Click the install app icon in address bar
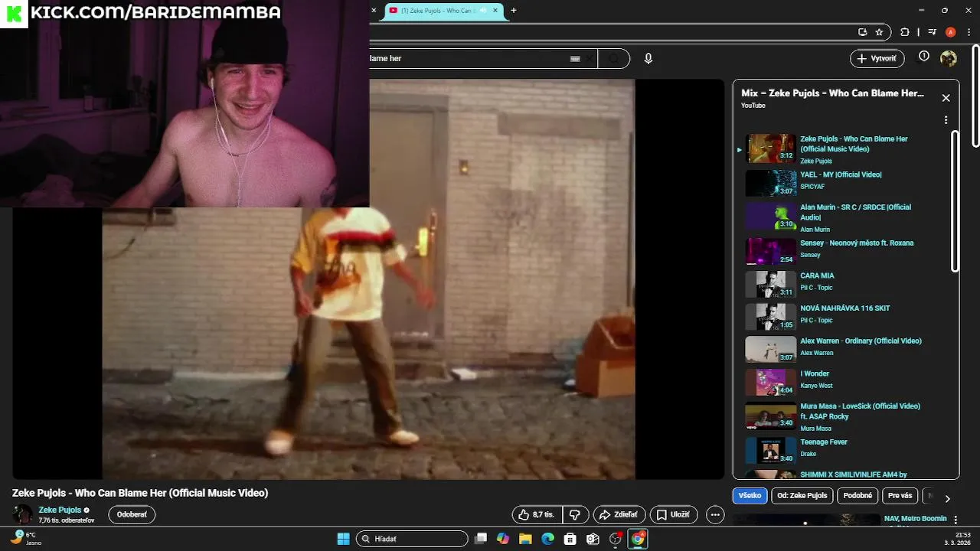The image size is (980, 551). (x=863, y=32)
